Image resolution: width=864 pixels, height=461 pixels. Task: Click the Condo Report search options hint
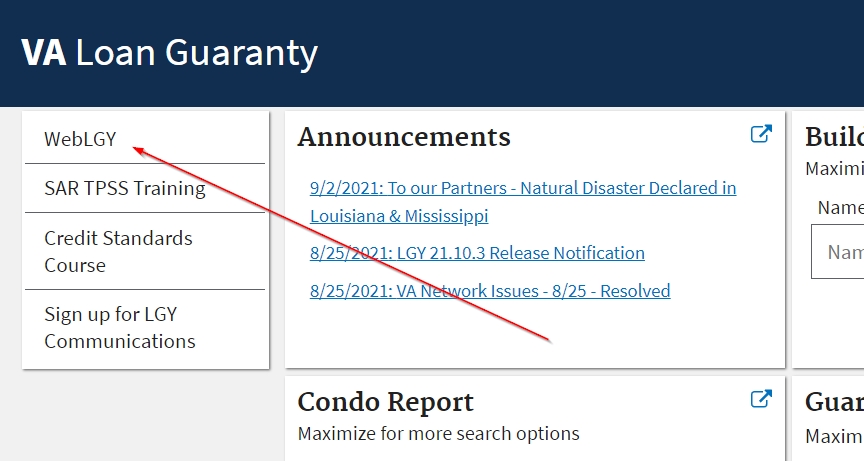[438, 433]
